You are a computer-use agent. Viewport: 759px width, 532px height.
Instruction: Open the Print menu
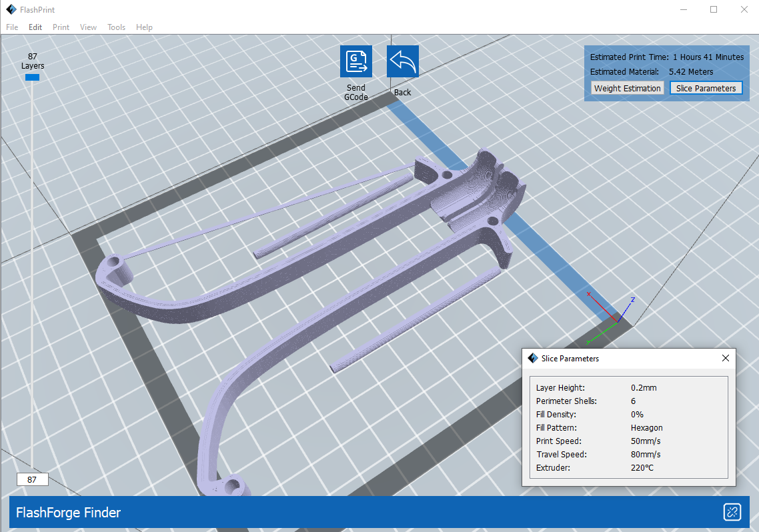(x=61, y=27)
